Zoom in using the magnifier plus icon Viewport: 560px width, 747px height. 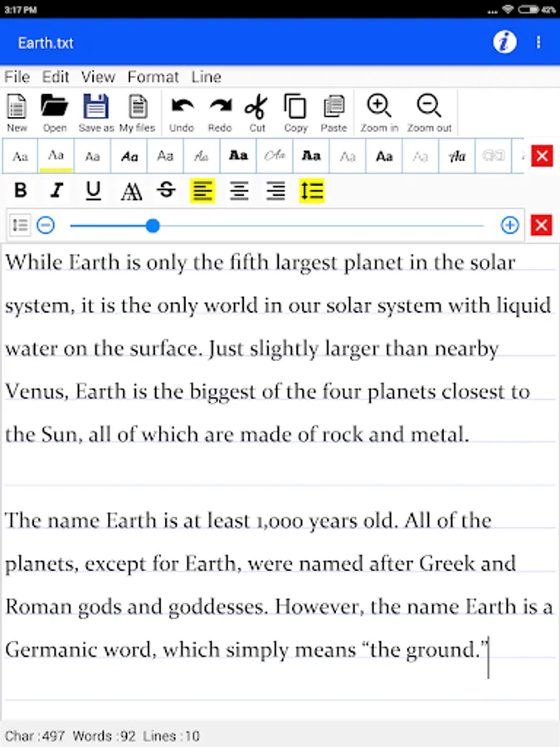tap(379, 113)
